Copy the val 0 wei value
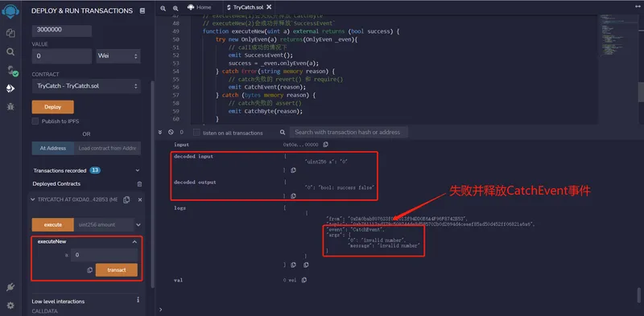 (x=303, y=280)
